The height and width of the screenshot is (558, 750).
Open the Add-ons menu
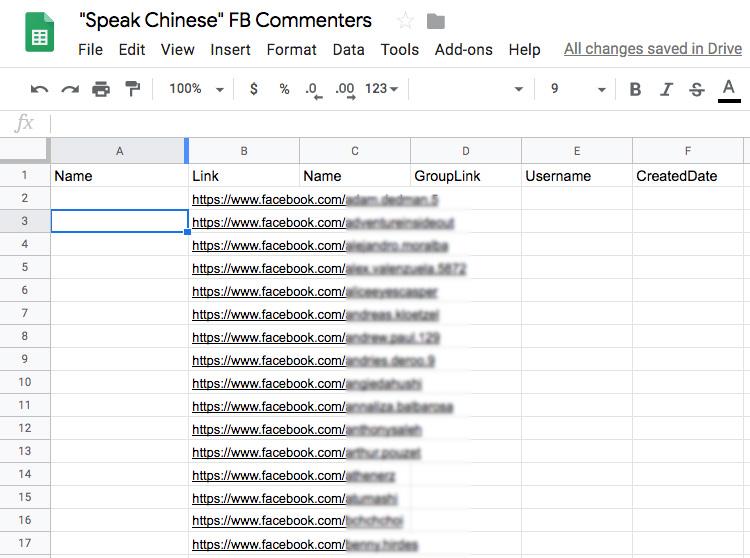tap(463, 50)
